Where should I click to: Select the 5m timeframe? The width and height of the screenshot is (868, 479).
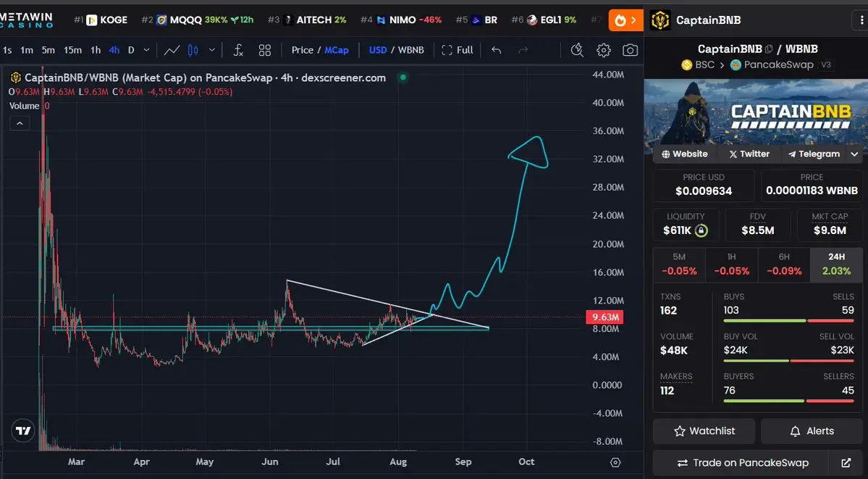click(49, 50)
